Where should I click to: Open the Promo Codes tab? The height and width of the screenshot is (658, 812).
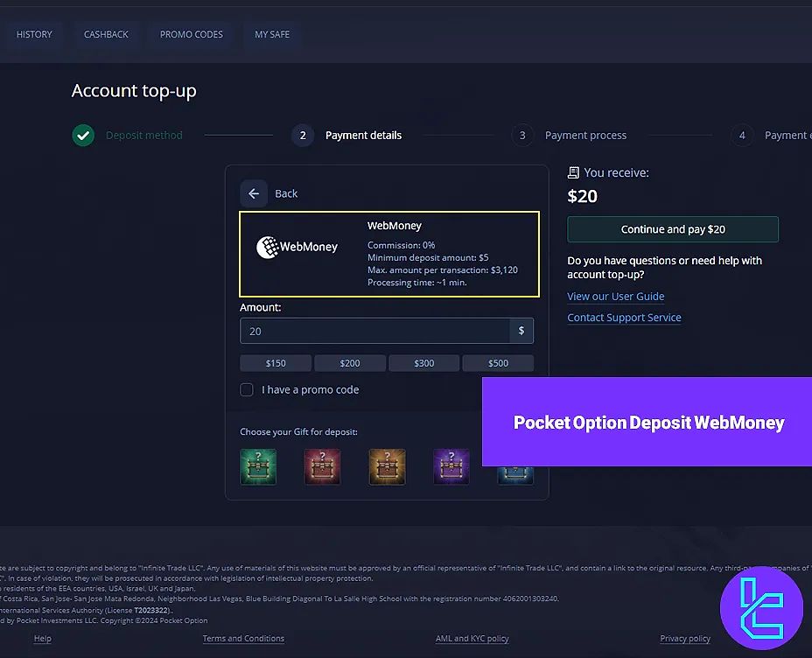click(191, 34)
